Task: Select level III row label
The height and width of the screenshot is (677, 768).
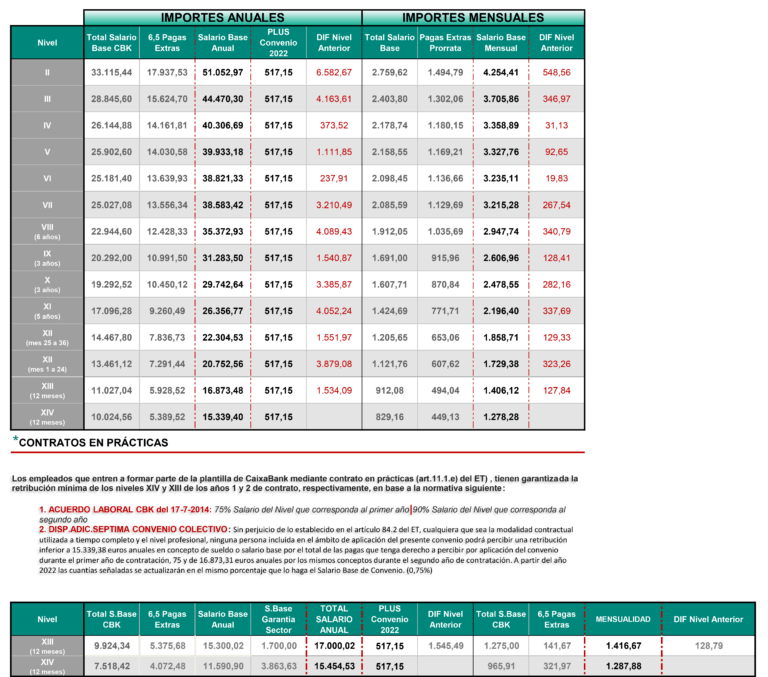Action: coord(47,100)
